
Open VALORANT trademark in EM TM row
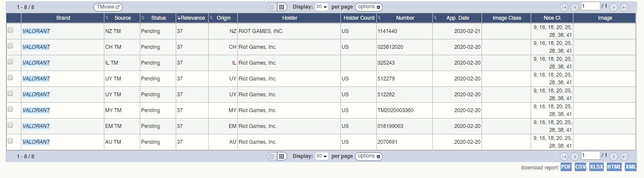pos(36,126)
